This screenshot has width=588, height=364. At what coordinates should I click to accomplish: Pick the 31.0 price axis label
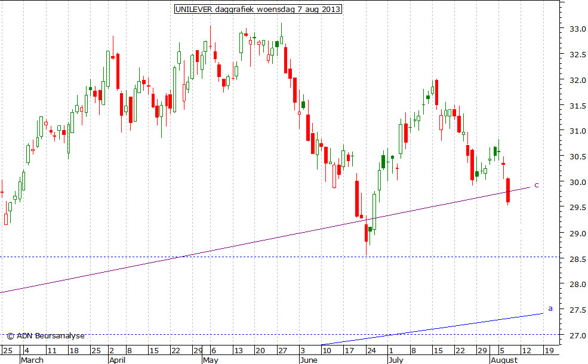click(x=577, y=131)
